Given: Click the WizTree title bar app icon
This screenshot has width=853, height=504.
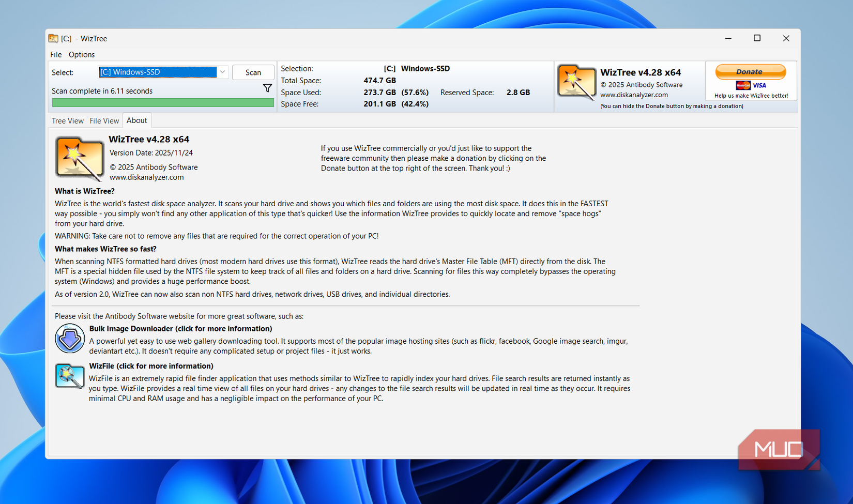Looking at the screenshot, I should pyautogui.click(x=53, y=38).
